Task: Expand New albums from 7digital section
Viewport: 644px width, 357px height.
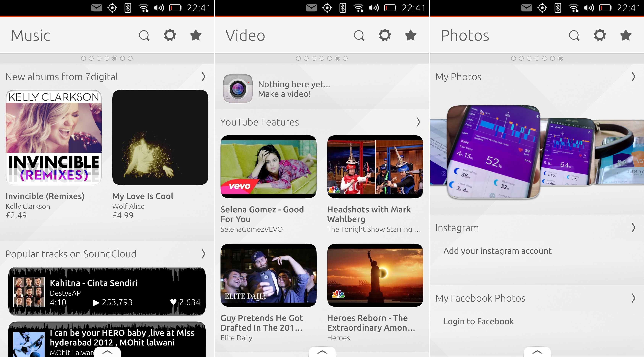Action: 204,77
